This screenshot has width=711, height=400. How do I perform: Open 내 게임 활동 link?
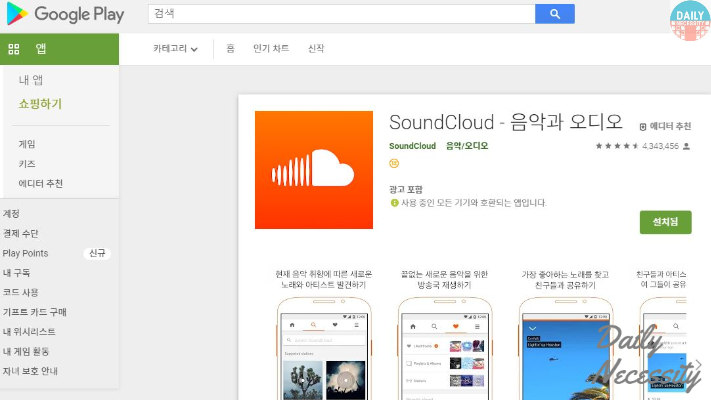pos(26,351)
